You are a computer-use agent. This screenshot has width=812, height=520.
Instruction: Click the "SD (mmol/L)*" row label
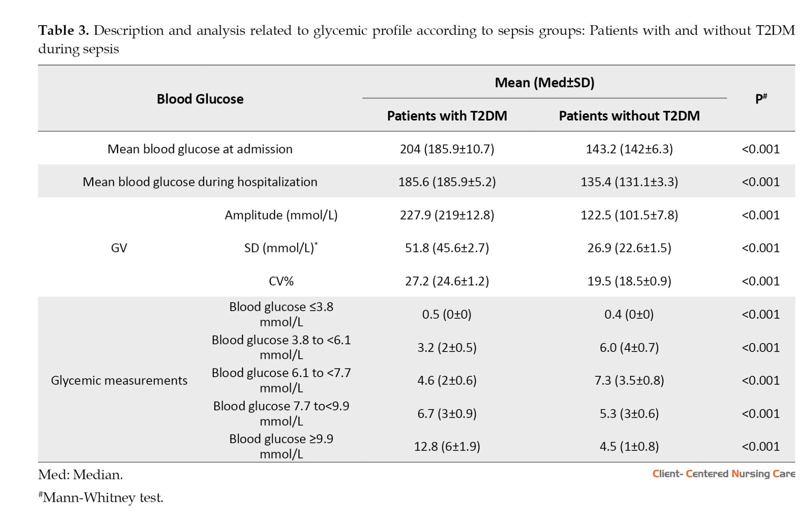(281, 248)
